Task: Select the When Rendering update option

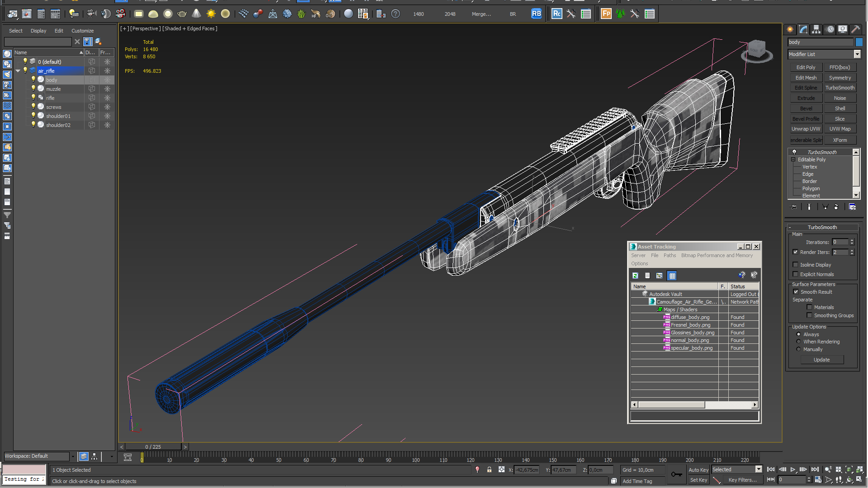Action: coord(799,342)
